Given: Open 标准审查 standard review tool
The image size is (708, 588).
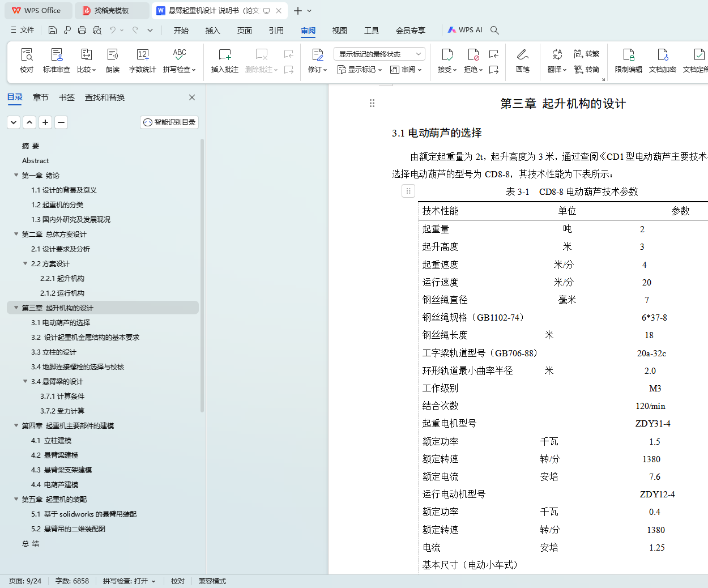Looking at the screenshot, I should click(x=57, y=60).
